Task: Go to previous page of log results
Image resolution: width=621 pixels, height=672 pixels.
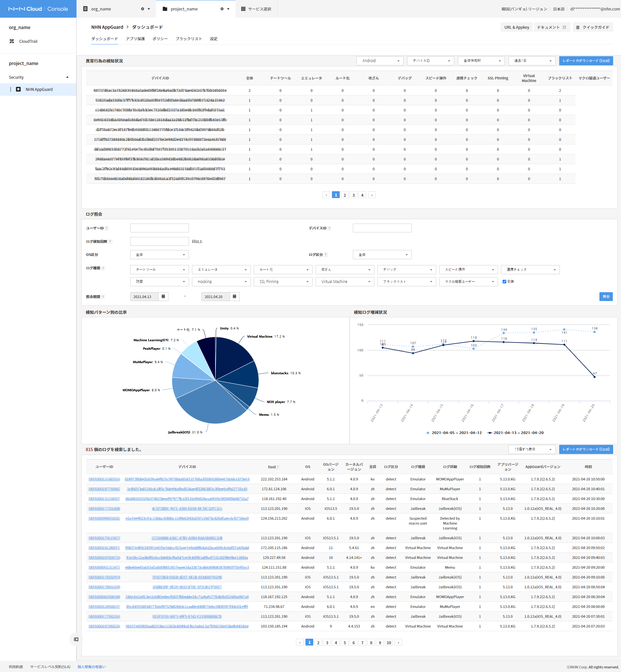Action: [x=300, y=643]
